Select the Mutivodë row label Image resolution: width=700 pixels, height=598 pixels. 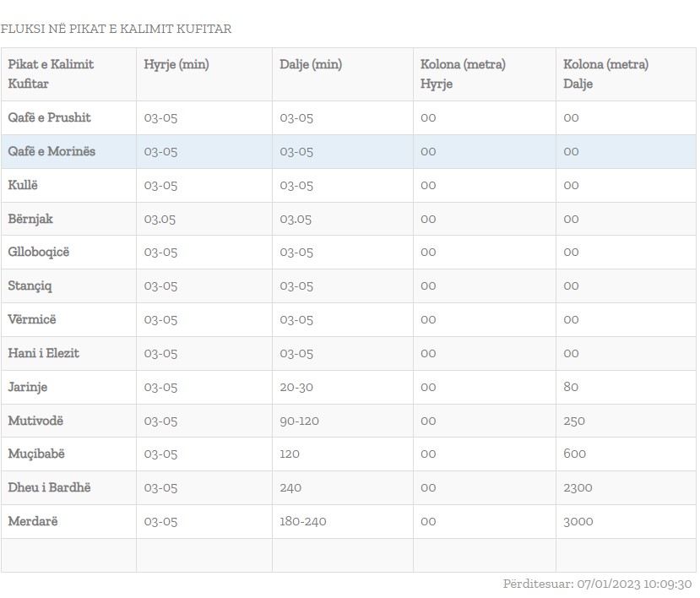click(35, 421)
